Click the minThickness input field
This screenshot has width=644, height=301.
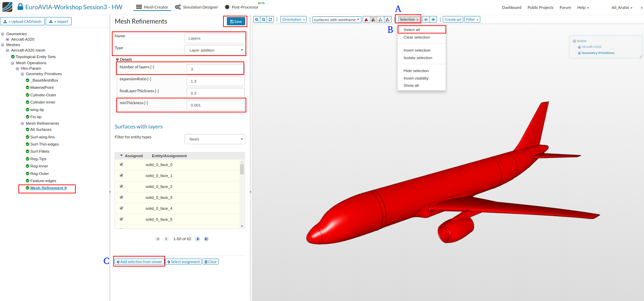216,105
